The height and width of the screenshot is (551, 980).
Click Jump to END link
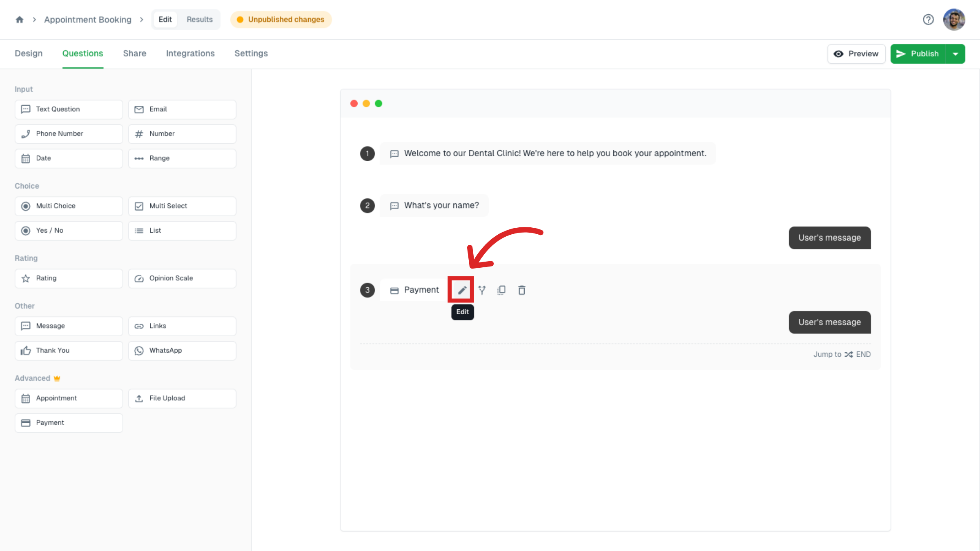point(842,354)
